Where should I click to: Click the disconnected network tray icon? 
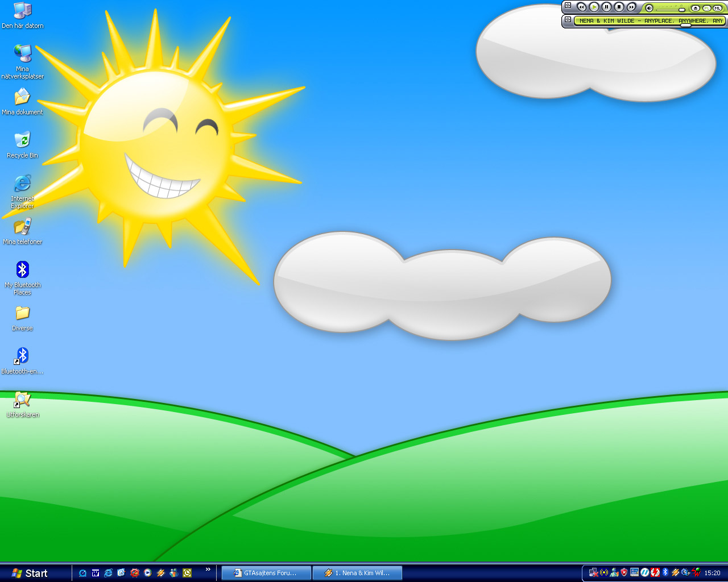pos(594,572)
